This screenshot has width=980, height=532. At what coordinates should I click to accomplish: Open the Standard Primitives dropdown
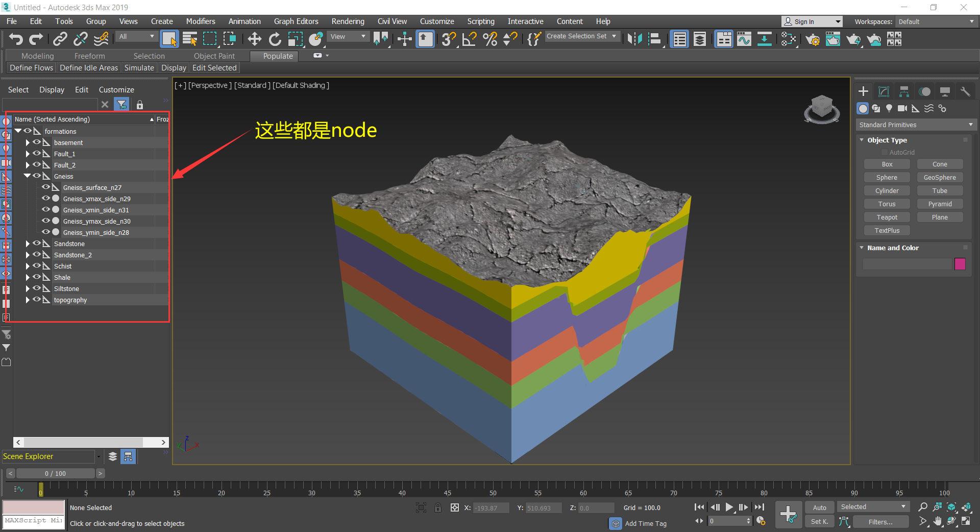click(x=916, y=125)
